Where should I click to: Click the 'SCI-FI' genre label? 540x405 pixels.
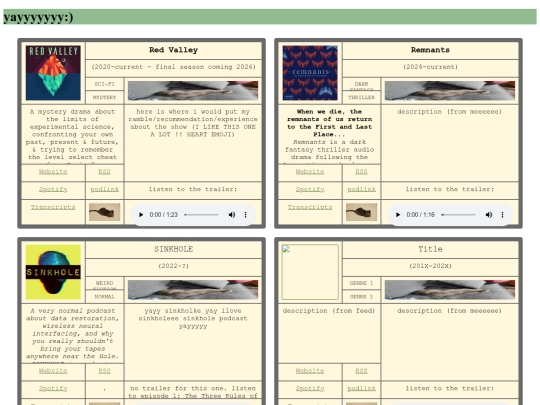coord(104,84)
